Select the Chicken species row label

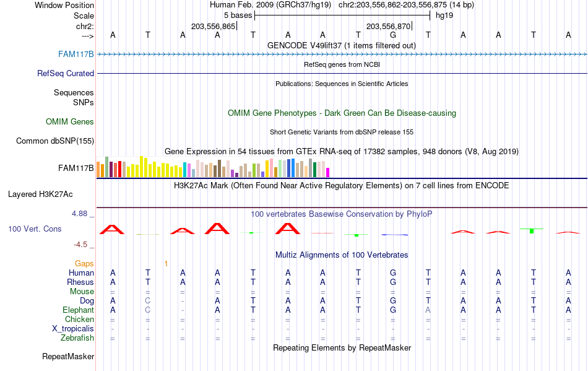point(79,319)
